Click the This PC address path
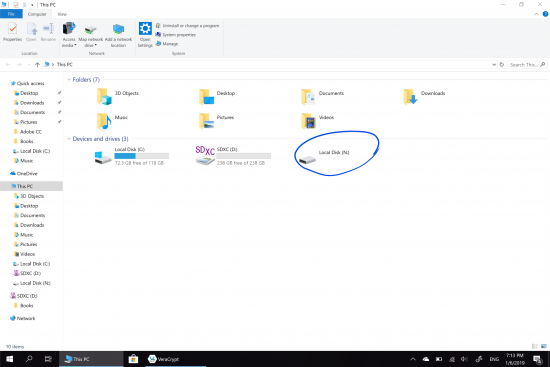This screenshot has width=550, height=367. coord(65,65)
